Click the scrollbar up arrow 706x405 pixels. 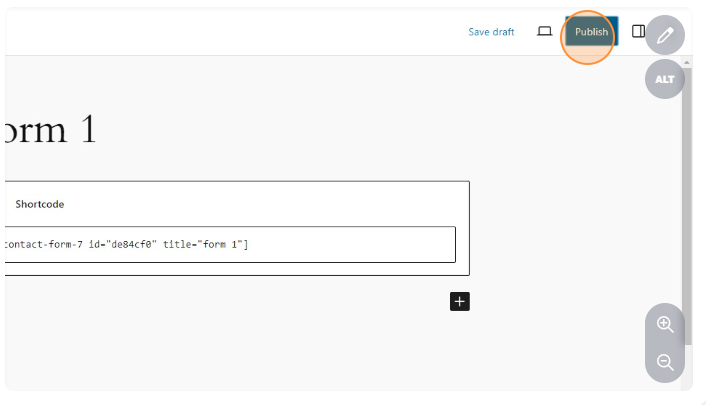(x=686, y=62)
